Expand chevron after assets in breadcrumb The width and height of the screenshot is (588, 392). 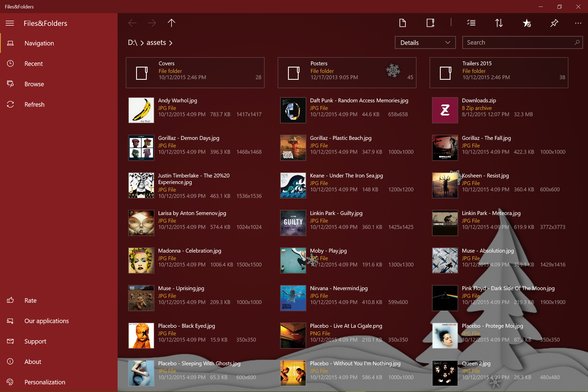coord(171,43)
